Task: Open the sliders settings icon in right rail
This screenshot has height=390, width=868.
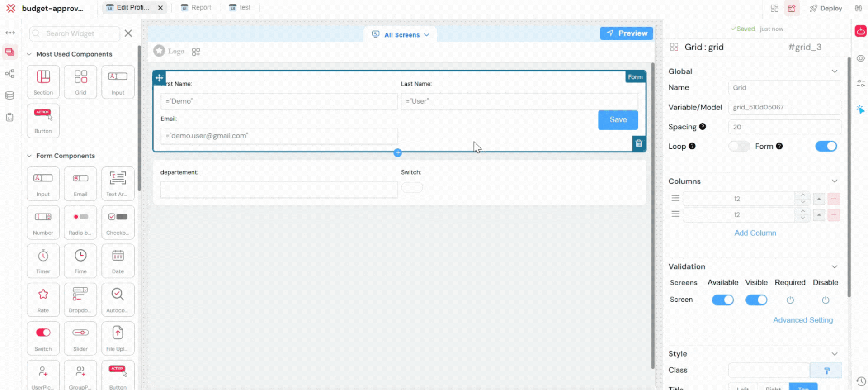Action: coord(861,83)
